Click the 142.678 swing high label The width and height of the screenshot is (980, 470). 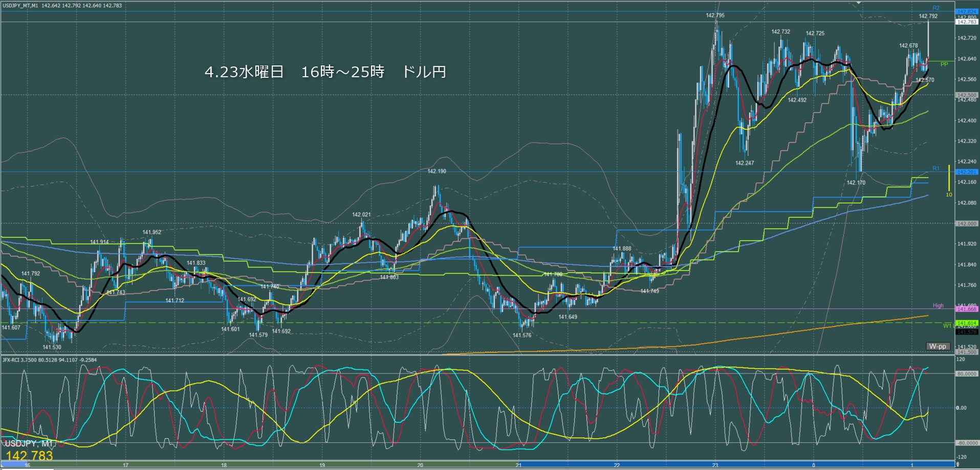pyautogui.click(x=908, y=46)
